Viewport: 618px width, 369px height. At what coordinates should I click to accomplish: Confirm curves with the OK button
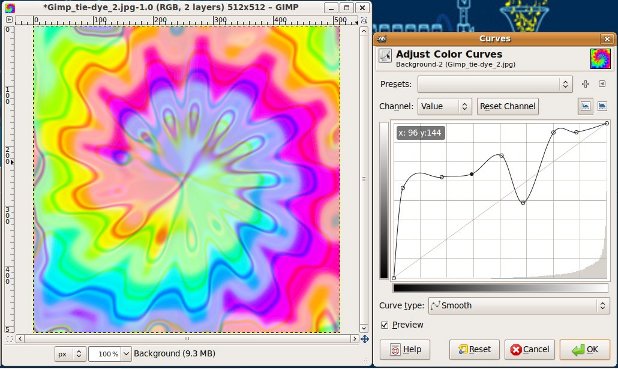pos(584,349)
